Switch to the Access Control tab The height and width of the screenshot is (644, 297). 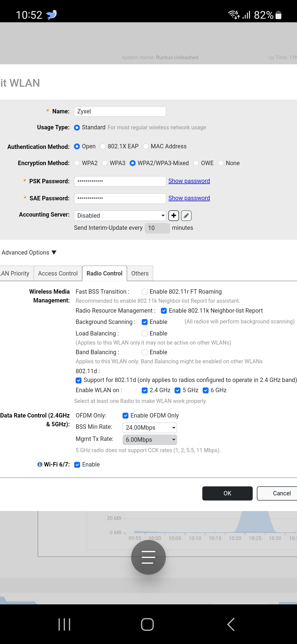[58, 274]
